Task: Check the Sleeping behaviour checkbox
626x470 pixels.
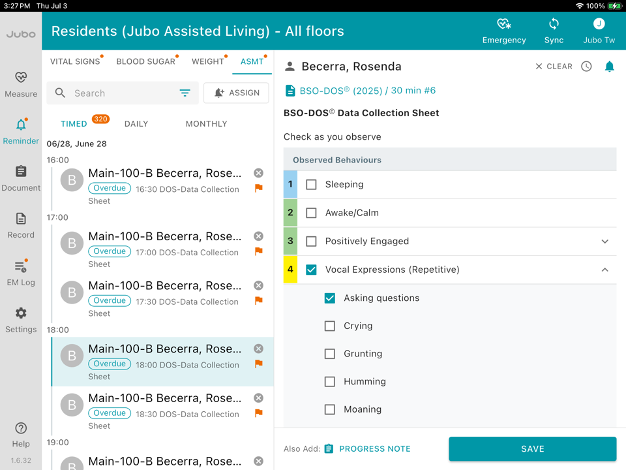Action: tap(311, 184)
